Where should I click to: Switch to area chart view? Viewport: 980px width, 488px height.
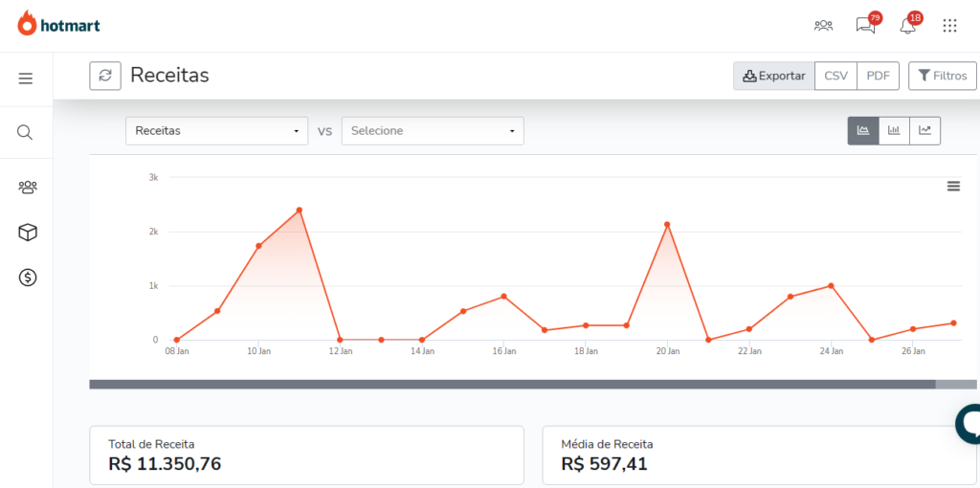862,131
